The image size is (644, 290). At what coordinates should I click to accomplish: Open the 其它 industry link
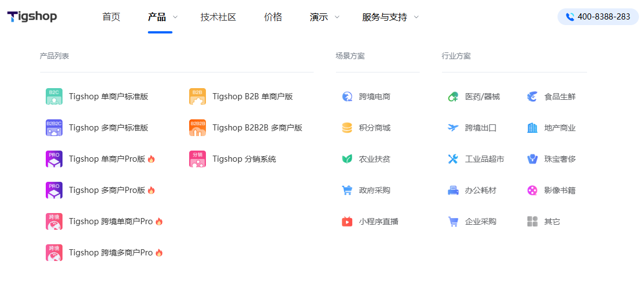point(552,221)
